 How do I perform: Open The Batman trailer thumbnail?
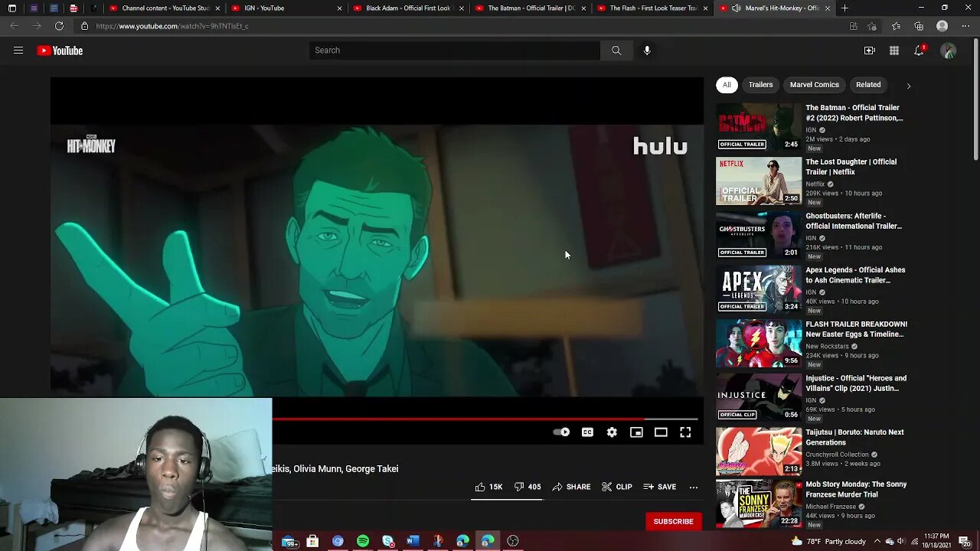pos(759,126)
